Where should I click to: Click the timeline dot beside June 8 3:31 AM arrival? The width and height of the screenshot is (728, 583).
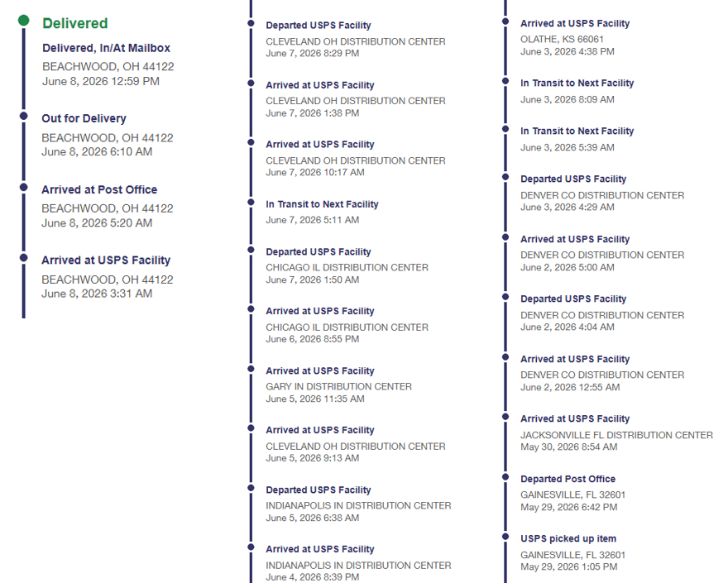(24, 258)
